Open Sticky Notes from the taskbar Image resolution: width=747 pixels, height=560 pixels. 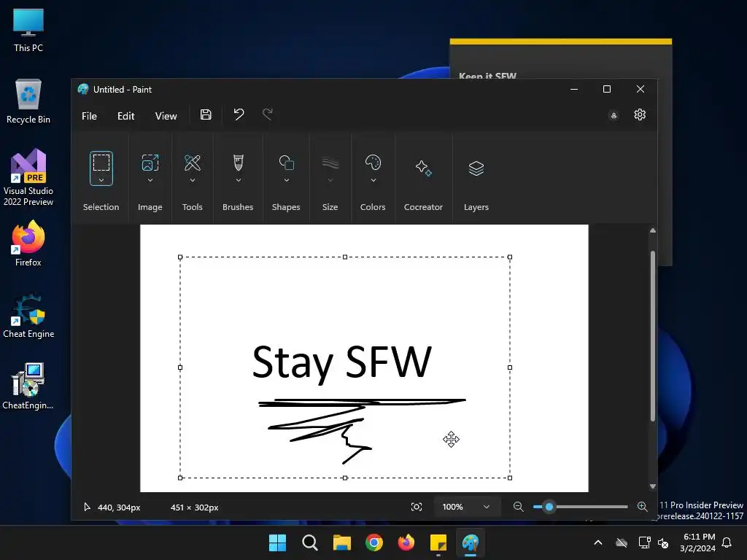tap(438, 542)
